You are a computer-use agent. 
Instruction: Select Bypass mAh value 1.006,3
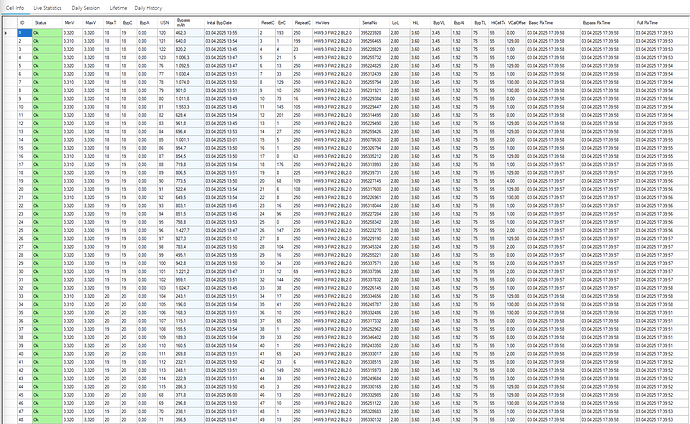click(x=189, y=58)
